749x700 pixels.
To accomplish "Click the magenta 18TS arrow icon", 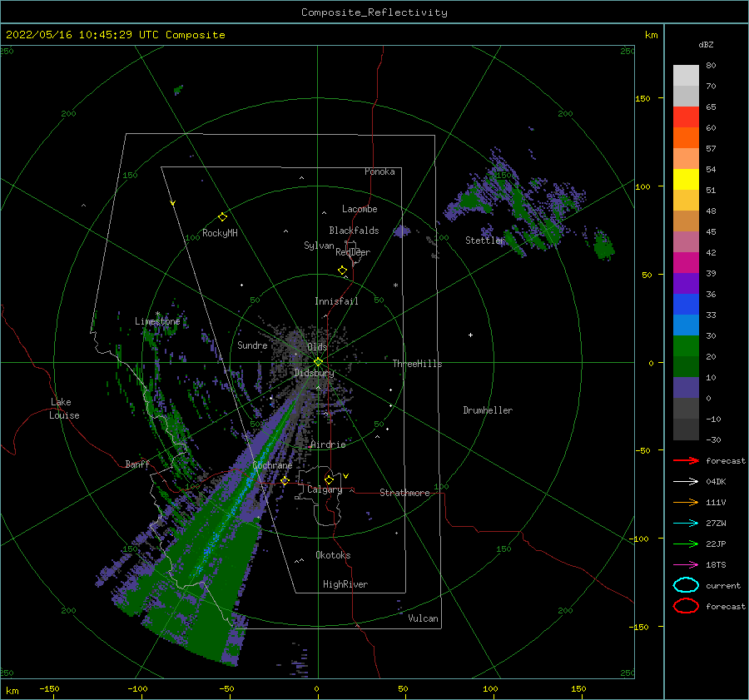I will 686,565.
